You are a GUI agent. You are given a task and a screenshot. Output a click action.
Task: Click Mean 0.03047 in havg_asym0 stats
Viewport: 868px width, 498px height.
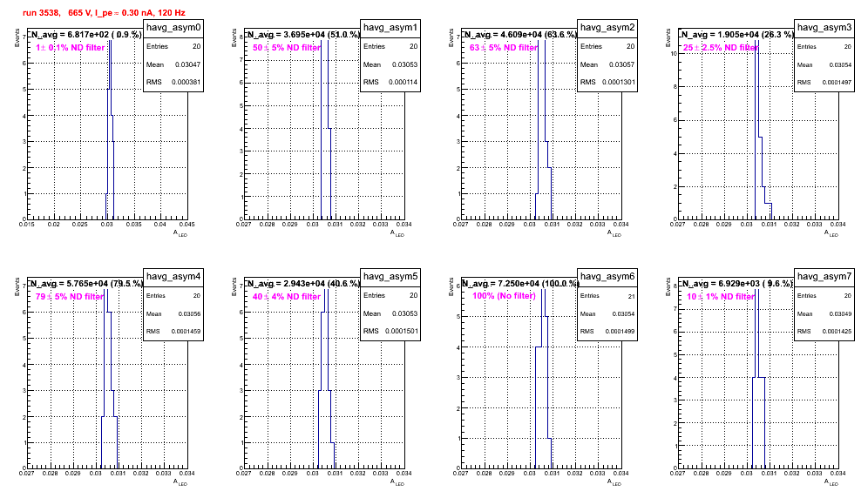173,64
